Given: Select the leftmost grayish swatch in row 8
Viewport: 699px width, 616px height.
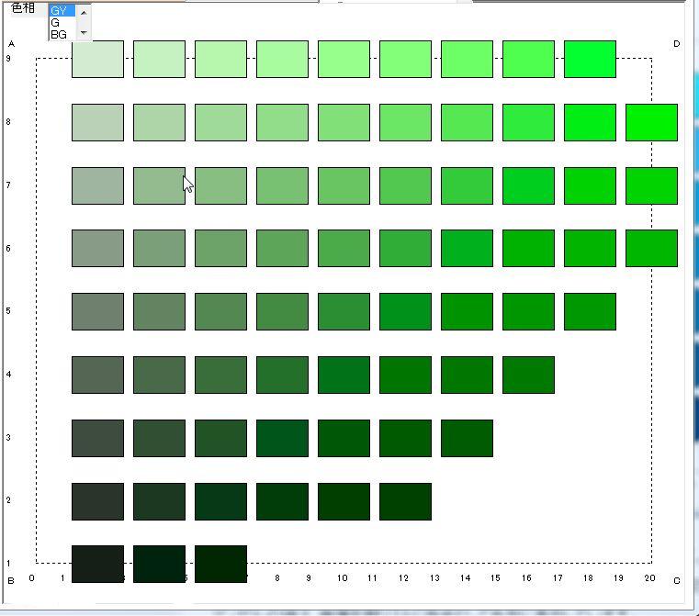Looking at the screenshot, I should pos(97,122).
